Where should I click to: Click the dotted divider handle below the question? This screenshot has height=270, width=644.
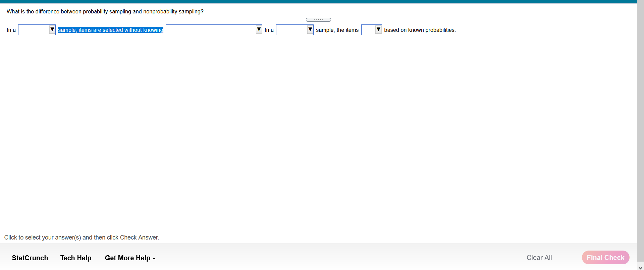(318, 20)
